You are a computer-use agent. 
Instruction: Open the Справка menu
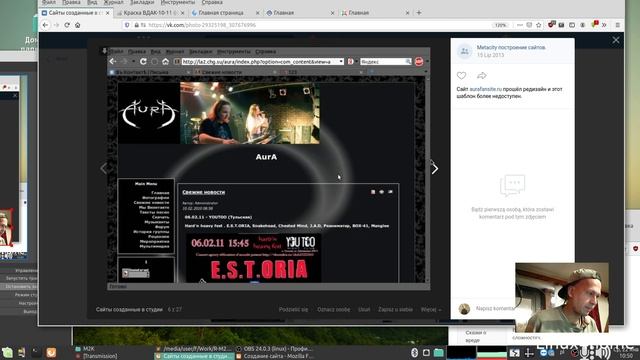(212, 2)
